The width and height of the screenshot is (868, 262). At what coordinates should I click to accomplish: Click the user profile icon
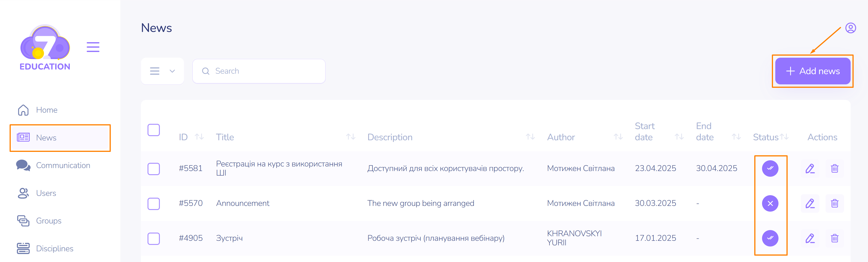click(850, 28)
